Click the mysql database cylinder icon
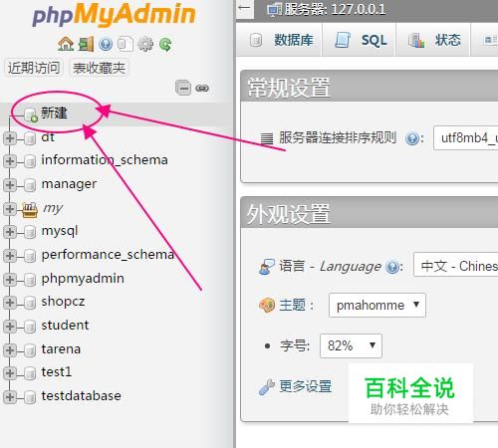Screen dimensions: 498x448 pyautogui.click(x=30, y=232)
